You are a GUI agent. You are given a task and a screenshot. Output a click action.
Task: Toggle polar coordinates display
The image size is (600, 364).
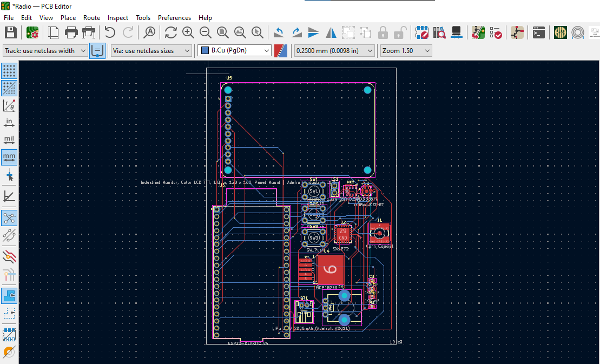point(9,105)
